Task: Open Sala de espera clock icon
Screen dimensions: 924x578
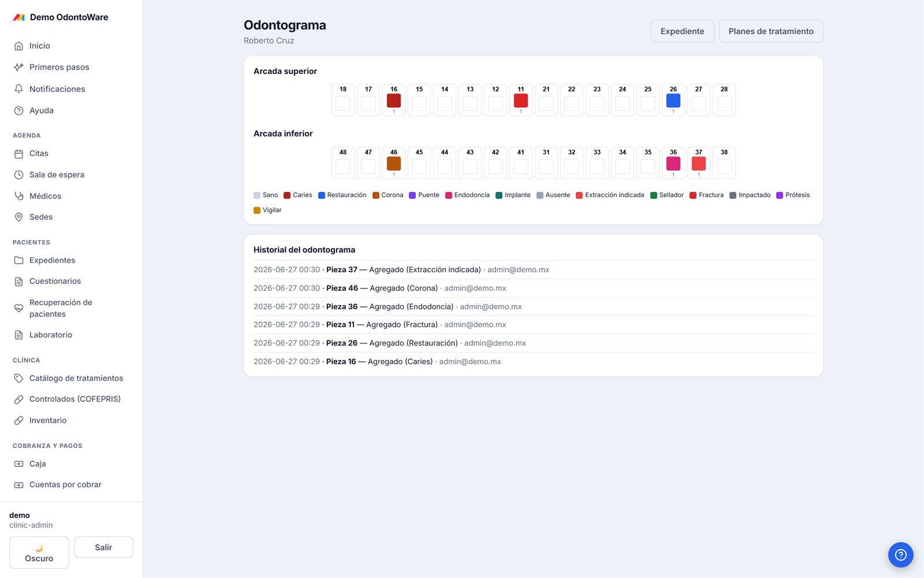Action: tap(18, 175)
